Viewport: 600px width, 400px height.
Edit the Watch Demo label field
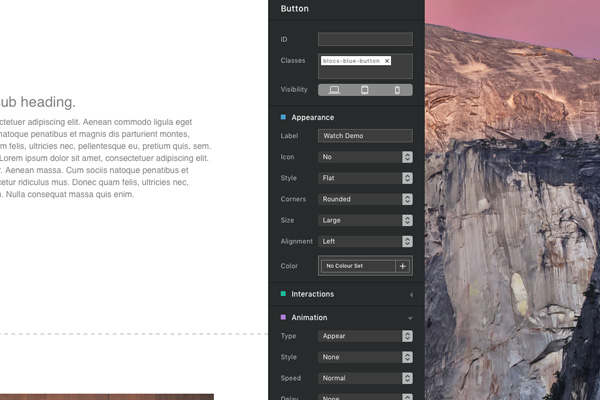click(x=365, y=136)
